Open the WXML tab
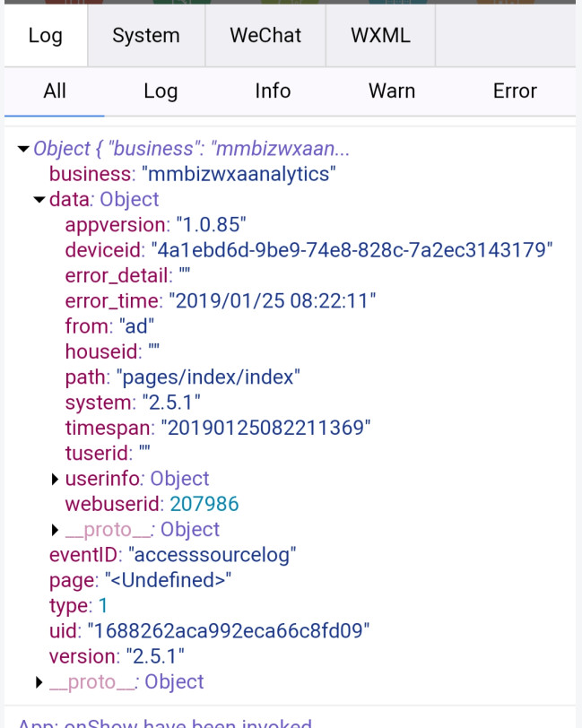Image resolution: width=582 pixels, height=728 pixels. 380,35
